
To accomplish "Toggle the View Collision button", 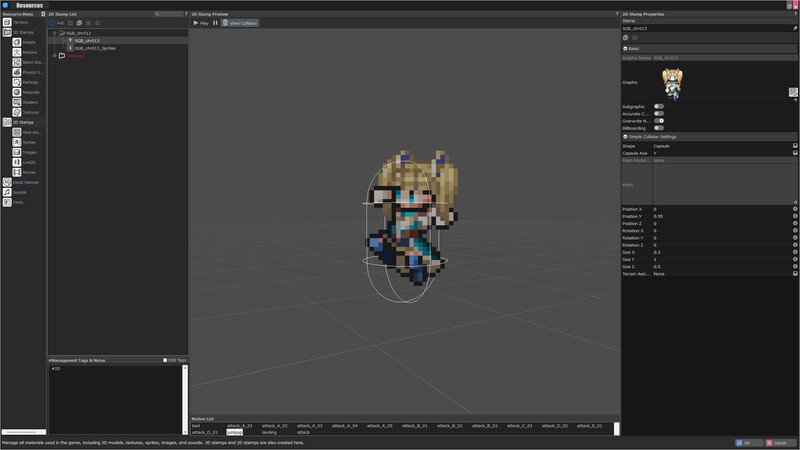I will [x=240, y=23].
